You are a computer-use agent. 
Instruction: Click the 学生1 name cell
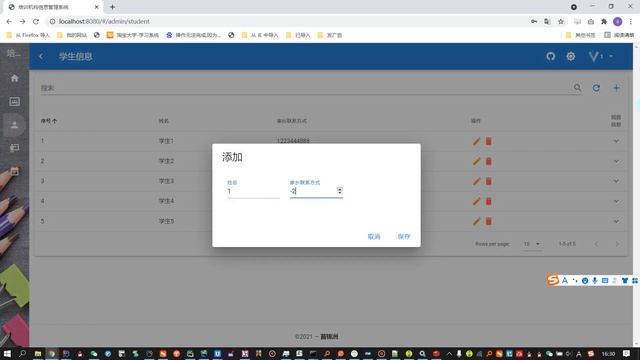(x=166, y=141)
